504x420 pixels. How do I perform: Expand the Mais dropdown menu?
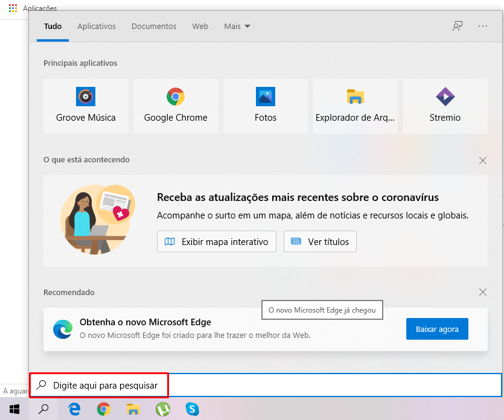(x=237, y=27)
